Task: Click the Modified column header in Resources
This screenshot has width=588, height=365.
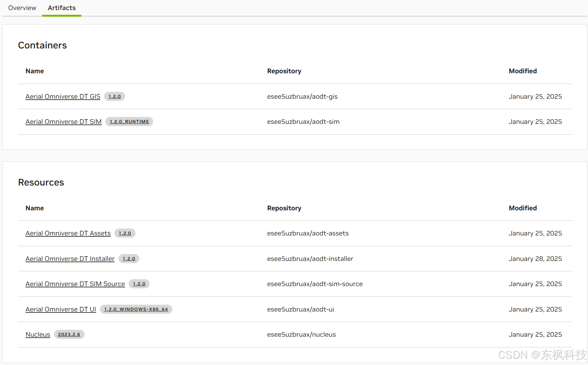Action: 523,208
